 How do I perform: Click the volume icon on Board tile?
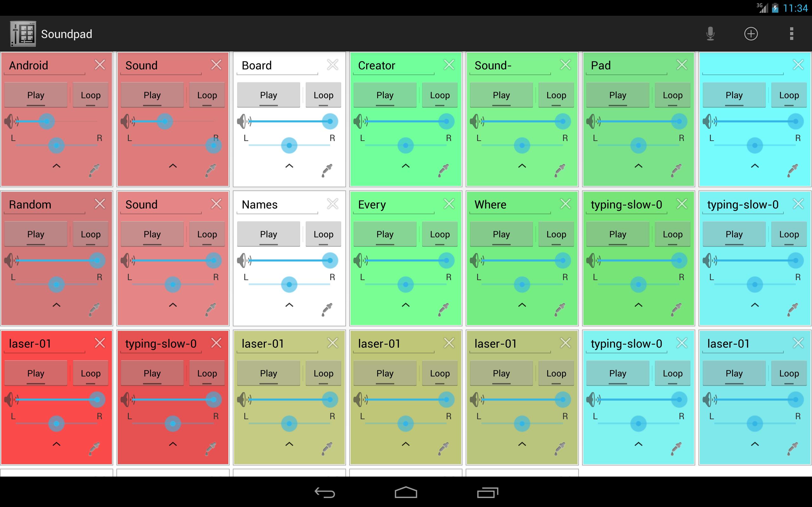click(x=243, y=121)
